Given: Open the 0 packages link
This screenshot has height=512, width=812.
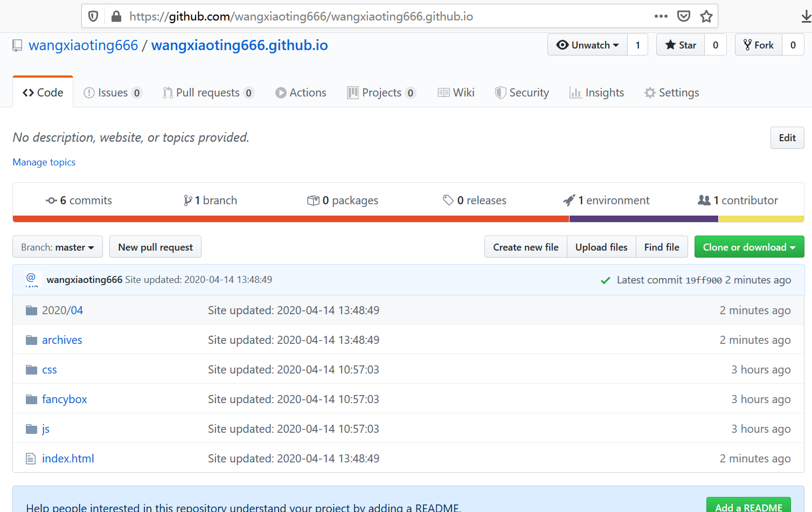Looking at the screenshot, I should 343,200.
